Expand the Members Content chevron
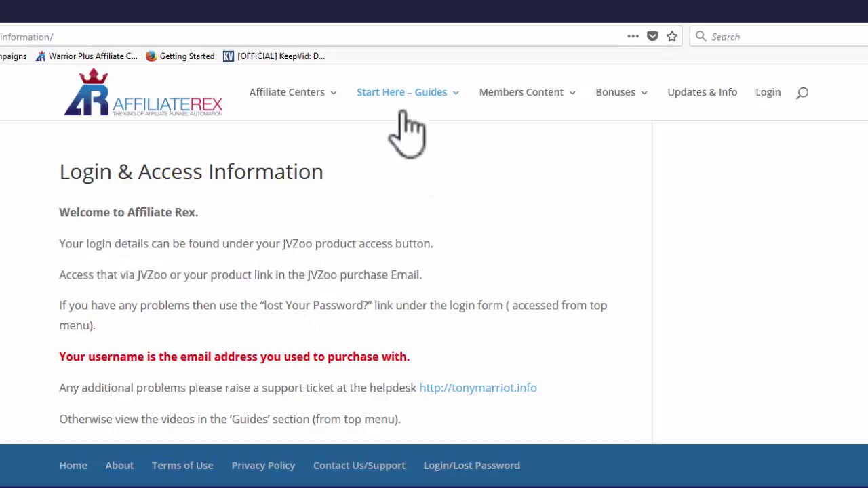Screen dimensions: 868x488 click(x=572, y=93)
